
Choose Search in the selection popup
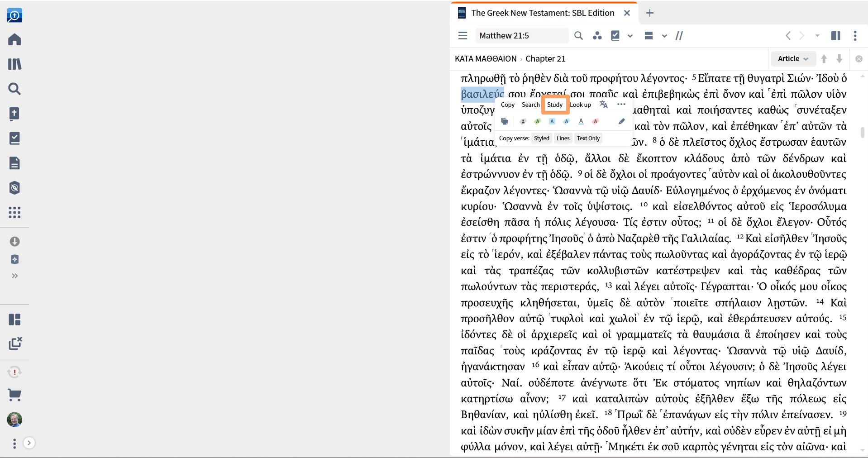[x=531, y=105]
